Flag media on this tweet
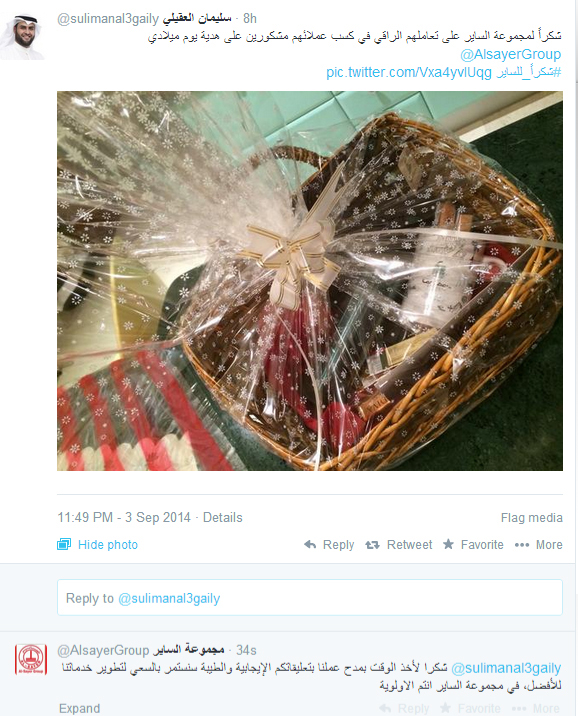 click(531, 517)
